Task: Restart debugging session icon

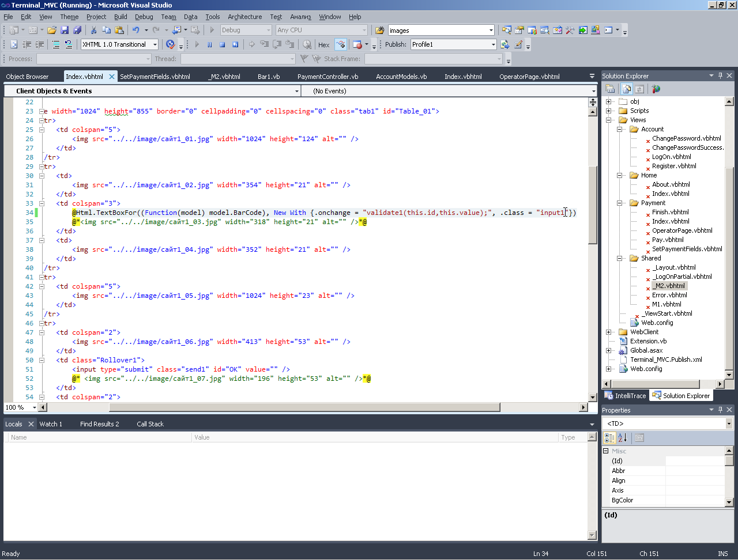Action: click(x=235, y=44)
